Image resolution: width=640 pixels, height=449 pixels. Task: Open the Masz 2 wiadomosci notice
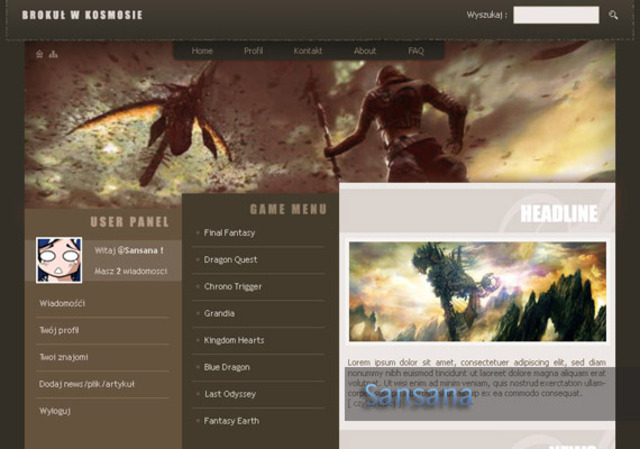131,271
